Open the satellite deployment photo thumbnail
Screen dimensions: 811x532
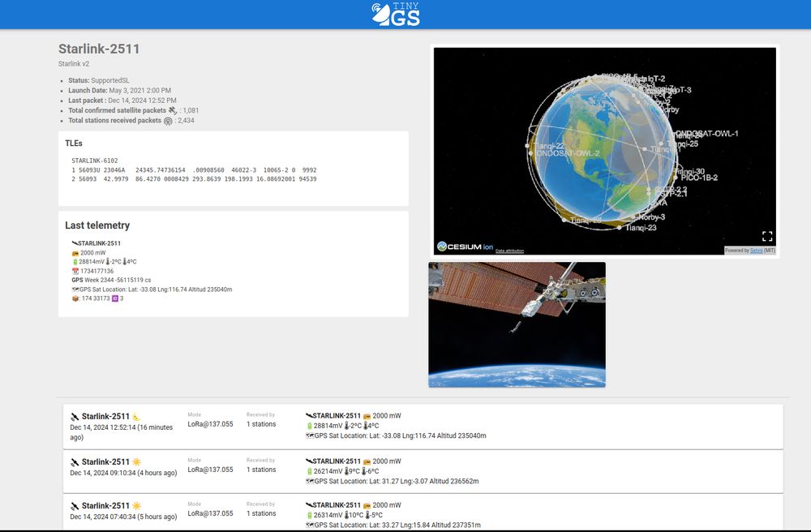[517, 324]
